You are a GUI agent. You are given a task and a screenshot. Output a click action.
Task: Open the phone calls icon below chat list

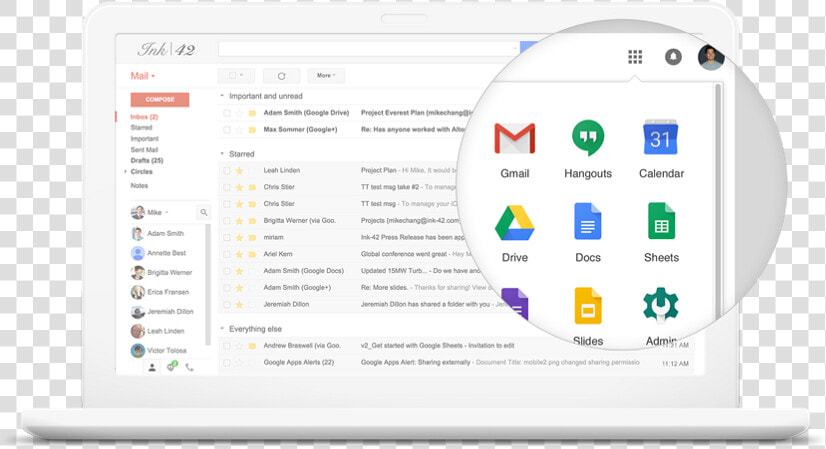190,367
